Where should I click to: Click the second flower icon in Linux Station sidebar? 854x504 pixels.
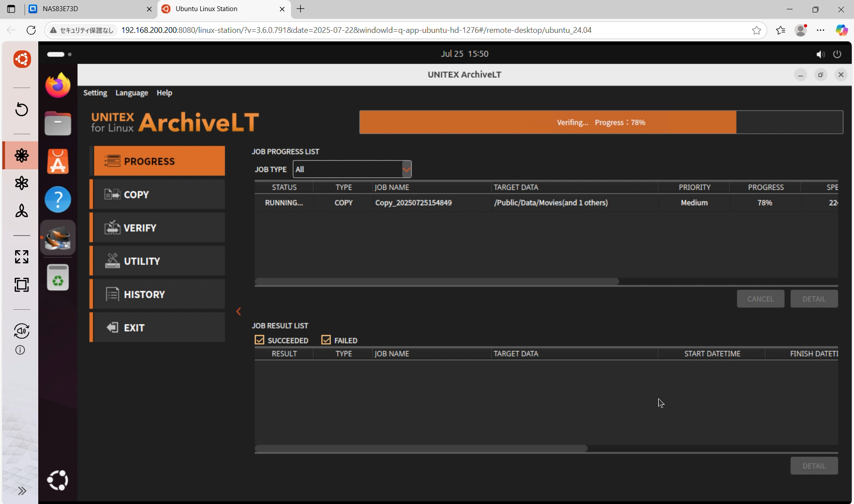[21, 183]
